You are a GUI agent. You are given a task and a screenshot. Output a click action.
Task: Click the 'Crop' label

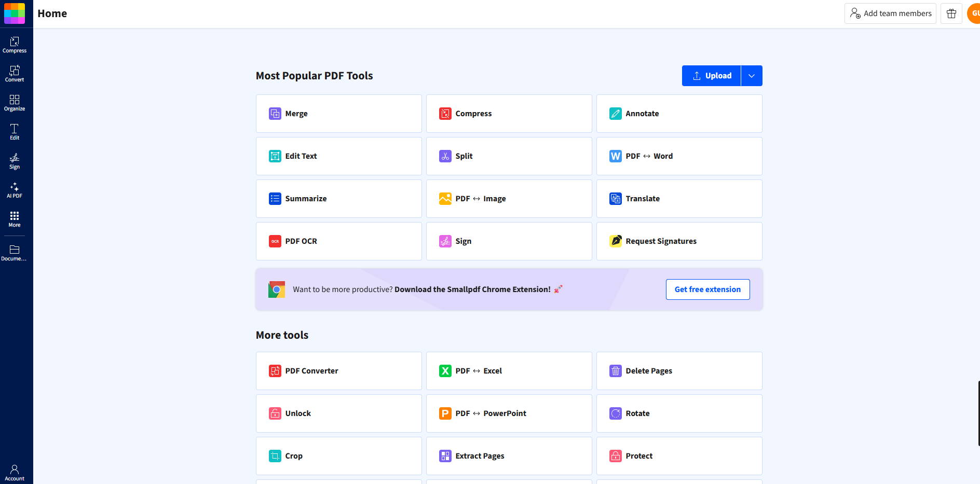coord(294,456)
